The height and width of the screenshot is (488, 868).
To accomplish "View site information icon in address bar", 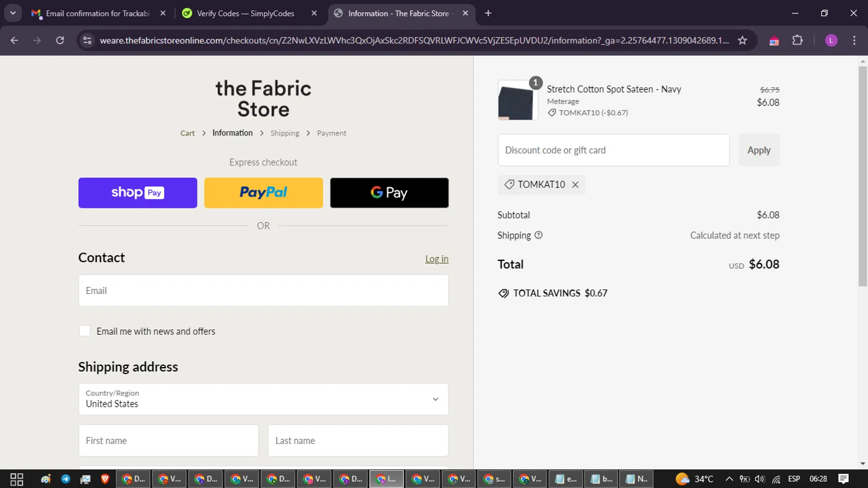I will click(x=87, y=41).
